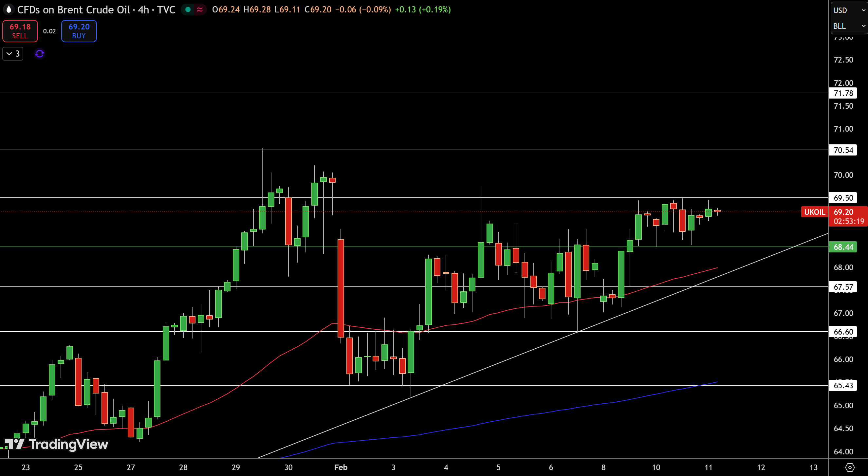Click the purple refresh indicator icon
The image size is (868, 476).
(x=39, y=54)
